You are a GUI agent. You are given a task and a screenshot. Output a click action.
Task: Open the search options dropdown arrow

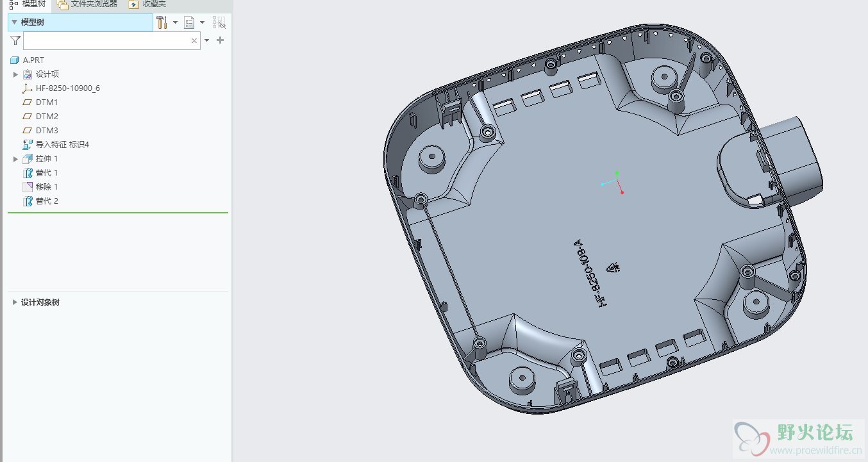(206, 40)
